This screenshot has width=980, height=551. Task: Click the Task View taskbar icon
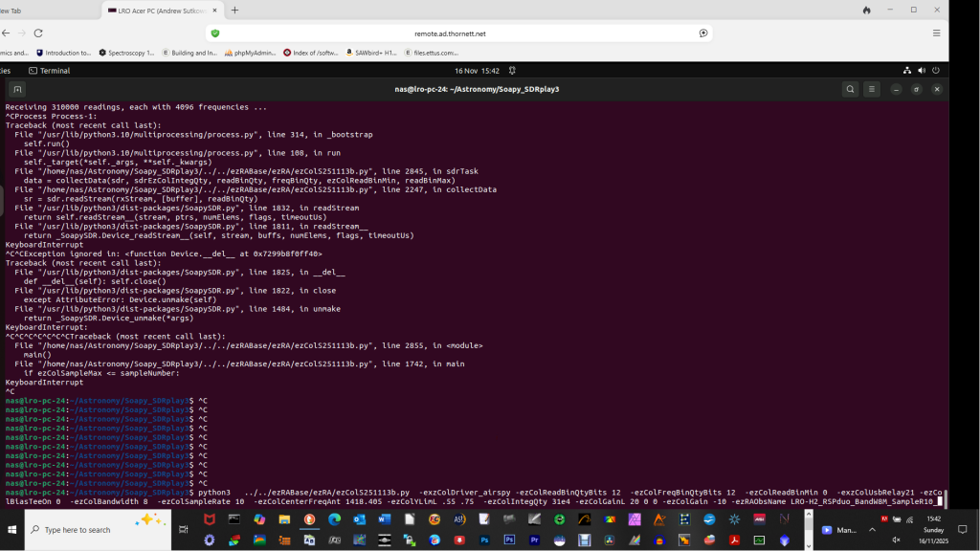tap(182, 529)
